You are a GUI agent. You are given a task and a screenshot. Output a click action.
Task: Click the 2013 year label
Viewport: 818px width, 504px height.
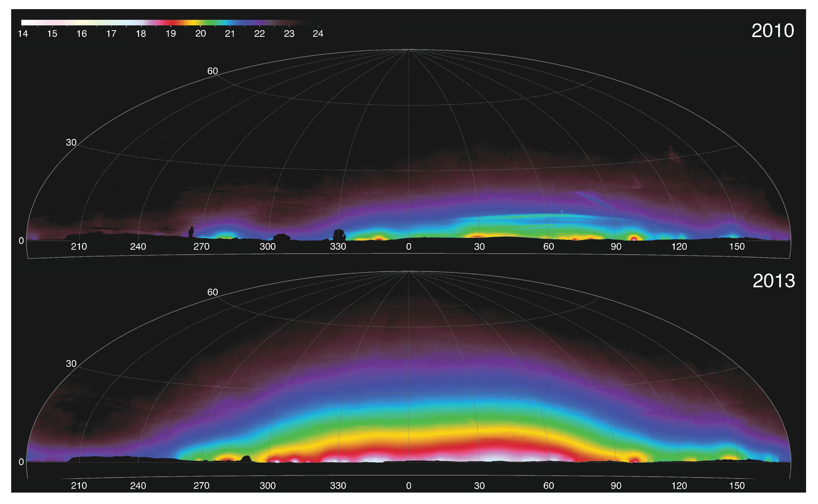(774, 281)
